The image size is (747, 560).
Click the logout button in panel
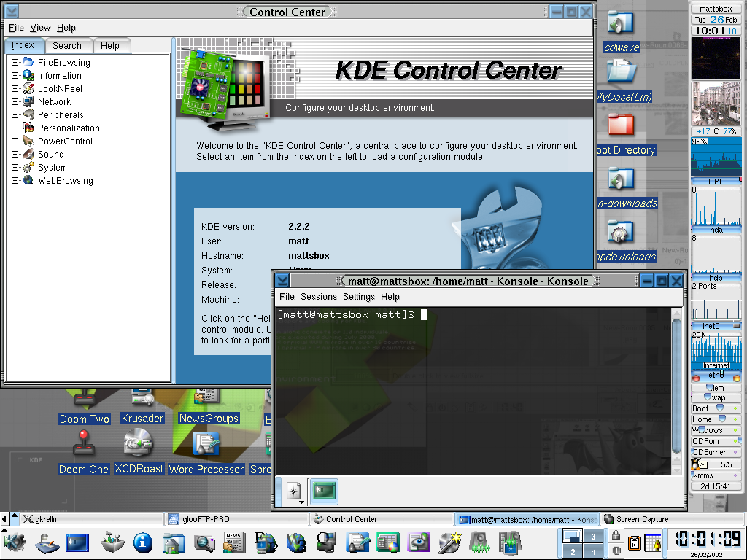(616, 551)
